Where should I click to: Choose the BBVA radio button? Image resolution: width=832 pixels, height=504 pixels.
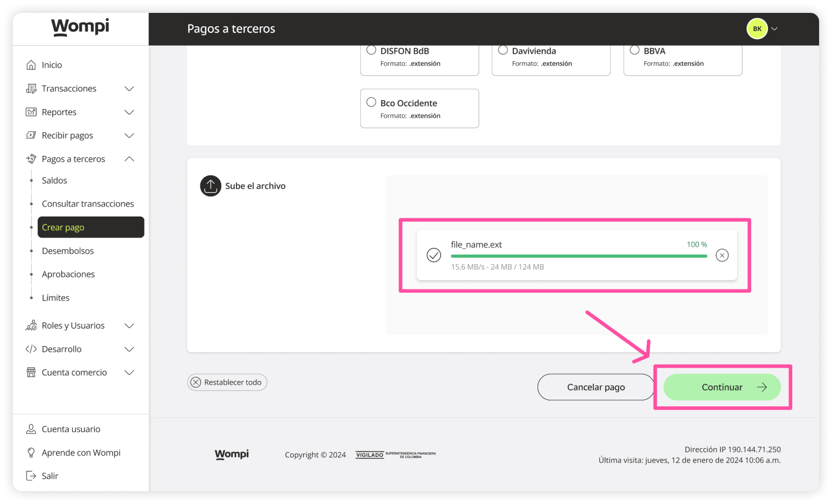(x=634, y=49)
